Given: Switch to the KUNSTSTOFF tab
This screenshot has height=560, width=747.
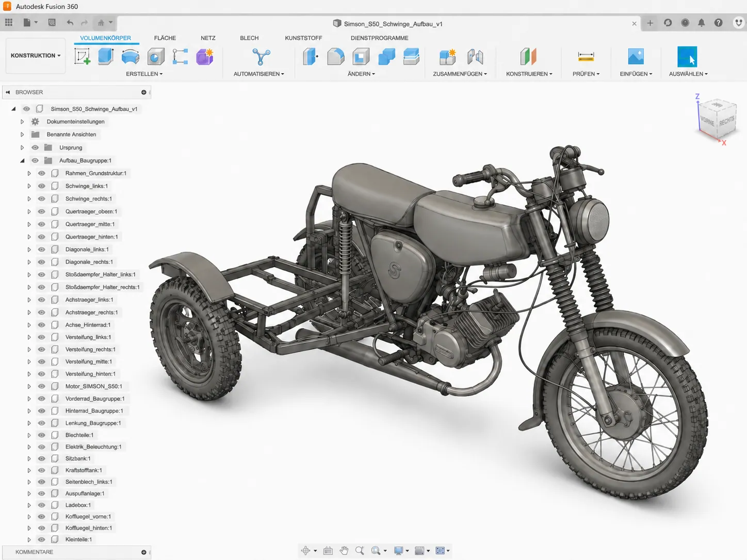Looking at the screenshot, I should [x=303, y=38].
